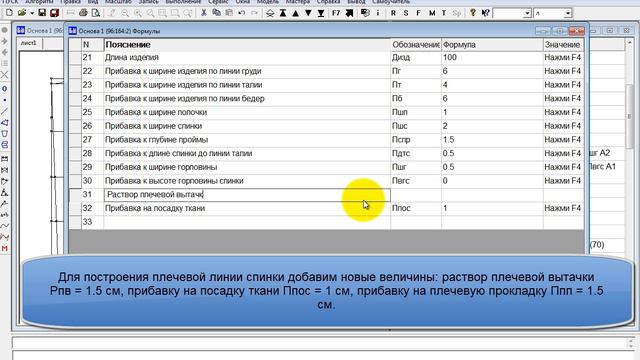Click the empty formula cell in row 31
This screenshot has width=640, height=360.
point(492,195)
